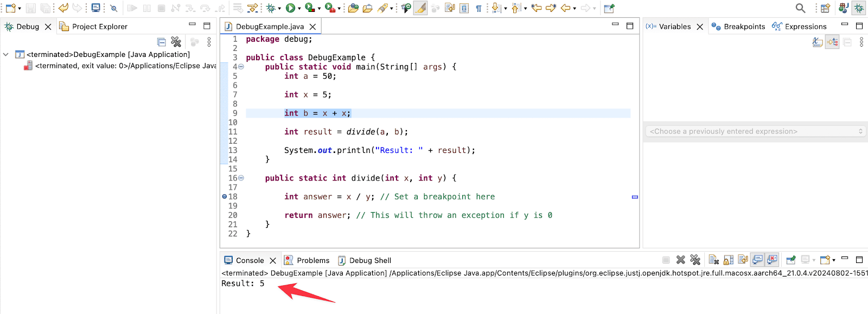Click the Debug bug icon in main toolbar
The width and height of the screenshot is (868, 314).
tap(271, 8)
